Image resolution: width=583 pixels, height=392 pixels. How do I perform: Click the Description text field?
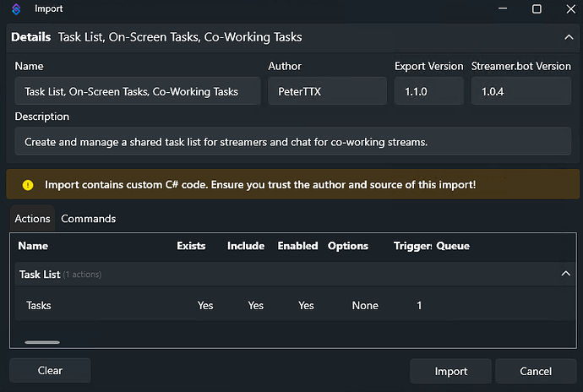click(x=292, y=142)
